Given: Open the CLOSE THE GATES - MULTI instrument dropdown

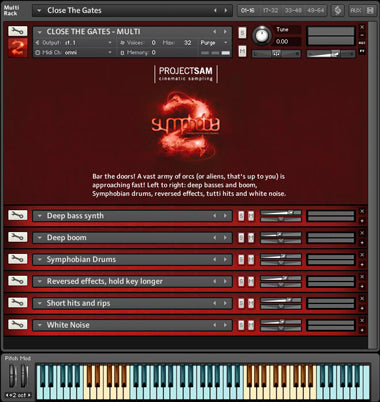Looking at the screenshot, I should pos(40,32).
